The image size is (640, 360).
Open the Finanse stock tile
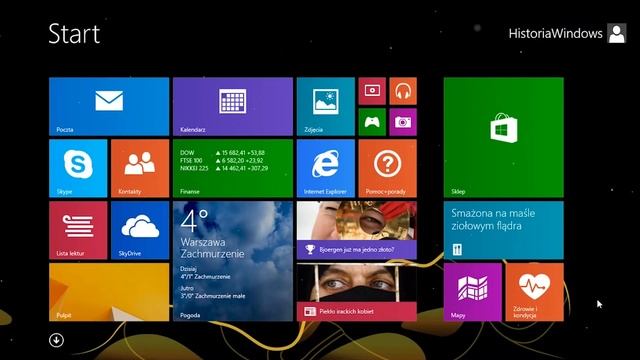(x=233, y=169)
